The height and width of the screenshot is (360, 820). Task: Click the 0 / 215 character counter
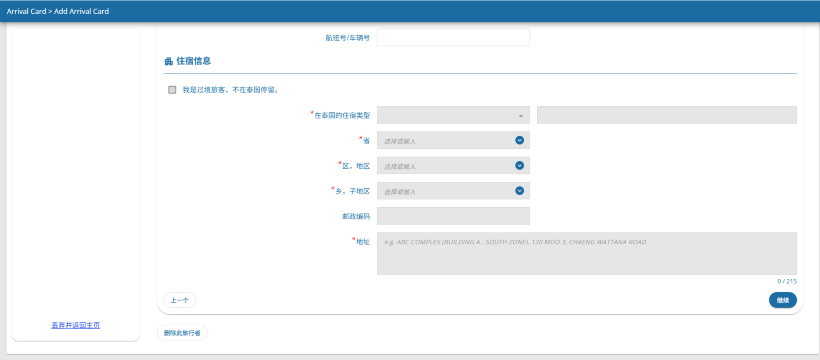[787, 282]
